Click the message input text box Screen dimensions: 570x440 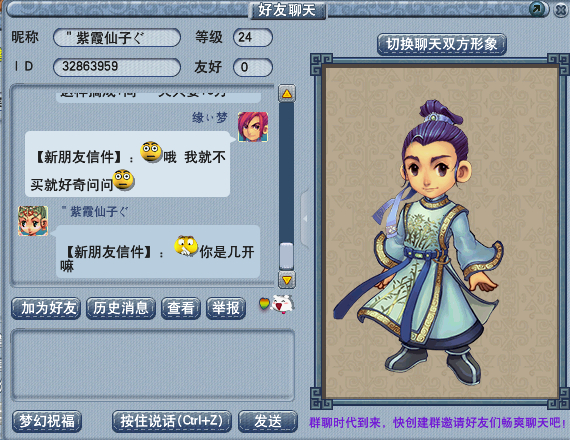153,365
